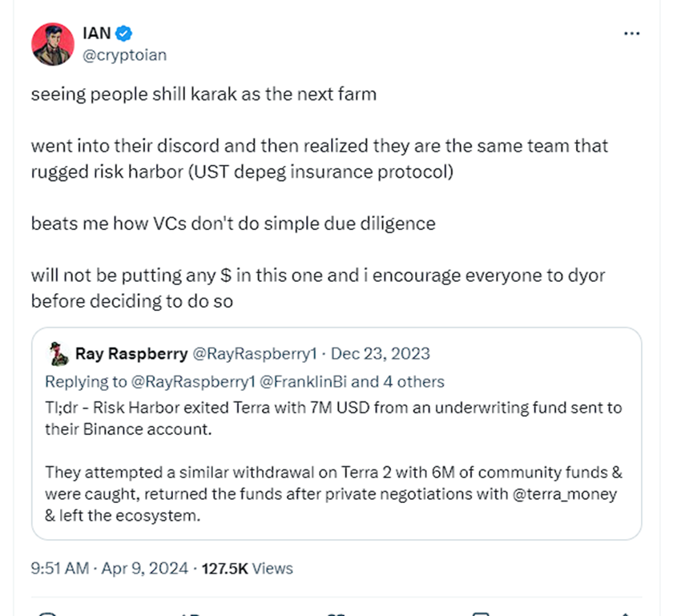Click the 9:51 AM · Apr 9, 2024 timestamp
This screenshot has height=616, width=693.
click(x=110, y=569)
